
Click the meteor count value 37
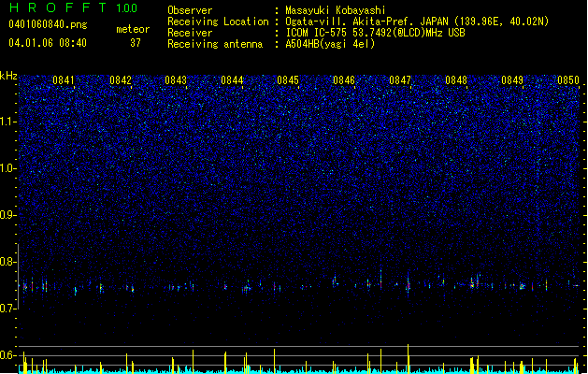click(x=136, y=43)
